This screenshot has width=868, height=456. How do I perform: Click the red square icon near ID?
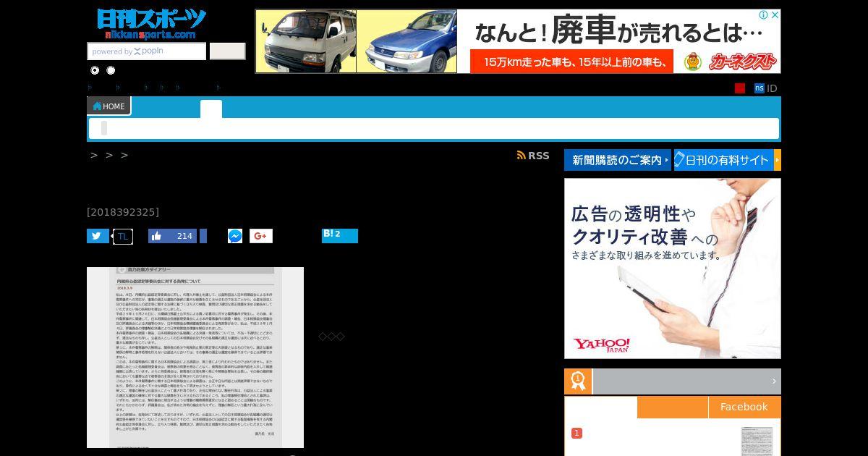click(740, 88)
